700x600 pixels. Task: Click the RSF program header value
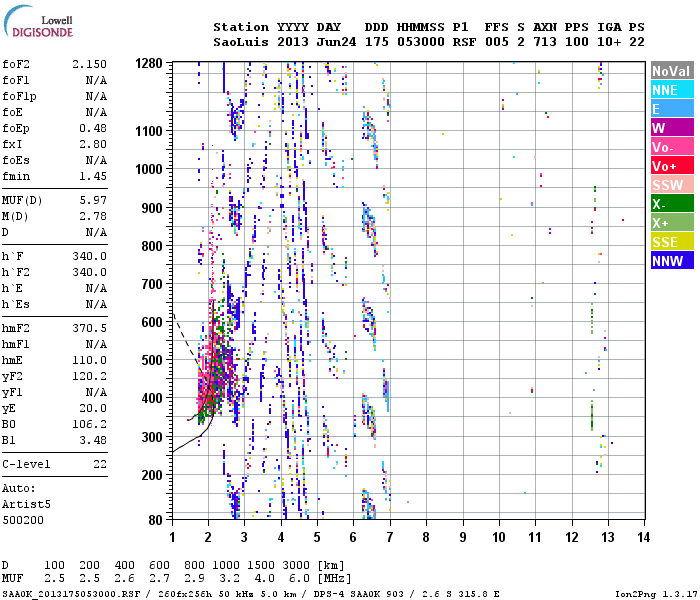click(x=464, y=42)
